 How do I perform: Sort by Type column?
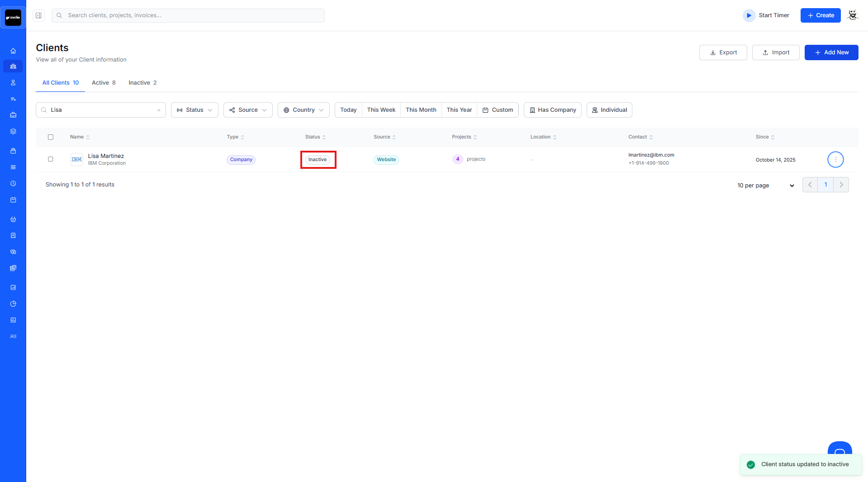tap(236, 137)
